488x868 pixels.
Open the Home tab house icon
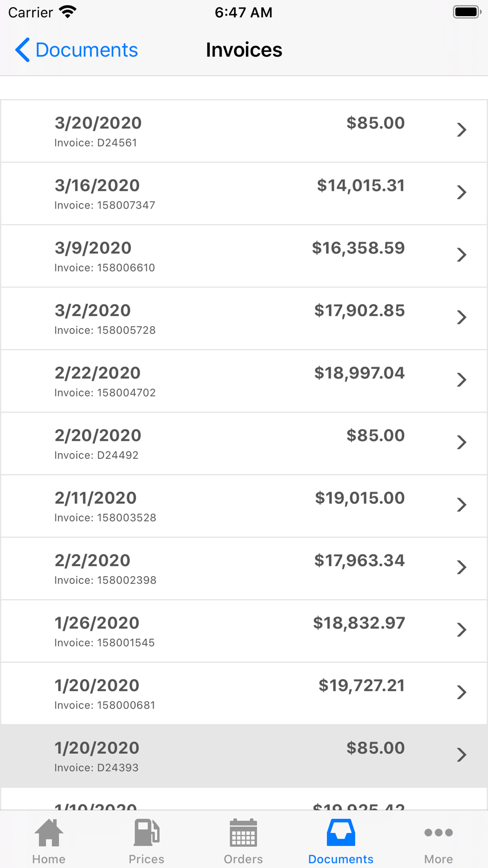click(x=49, y=832)
